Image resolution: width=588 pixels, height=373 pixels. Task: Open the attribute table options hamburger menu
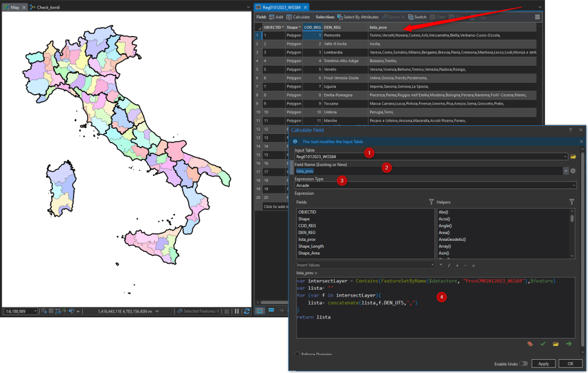537,17
